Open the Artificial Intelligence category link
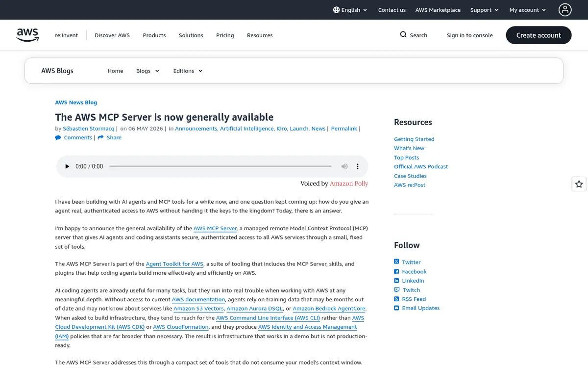 click(246, 129)
